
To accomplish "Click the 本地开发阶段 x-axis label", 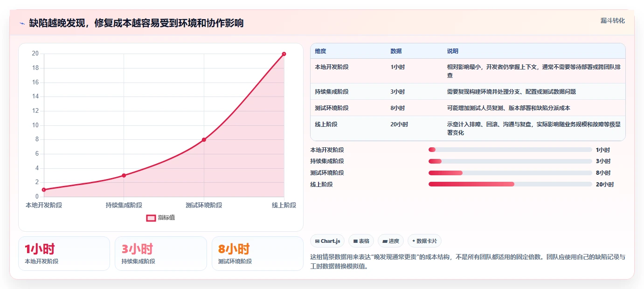I will 44,205.
